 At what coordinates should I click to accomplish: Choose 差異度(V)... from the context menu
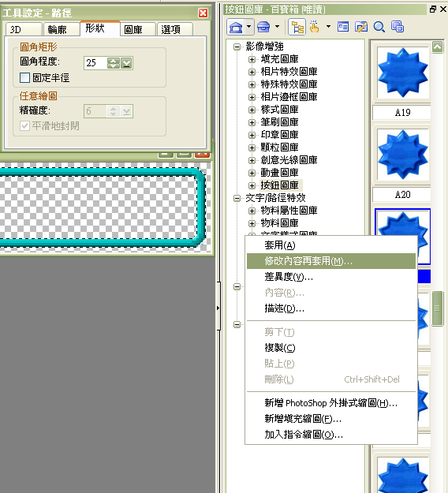pos(331,277)
